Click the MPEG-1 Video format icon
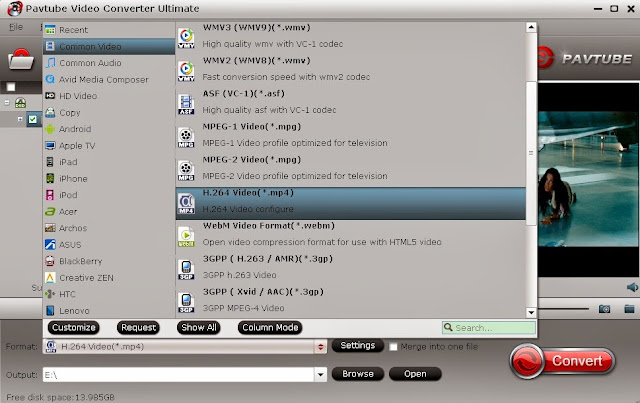This screenshot has width=640, height=403. pos(186,137)
